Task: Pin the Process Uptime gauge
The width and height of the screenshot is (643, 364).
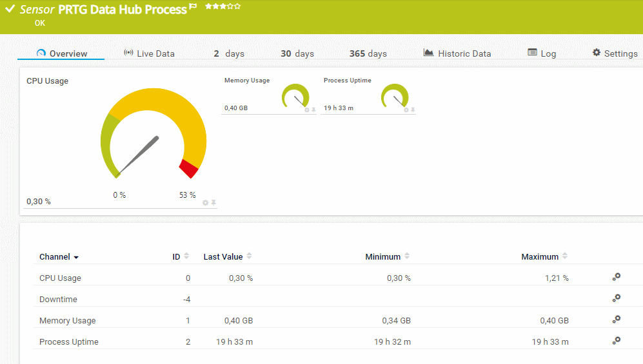Action: (x=413, y=110)
